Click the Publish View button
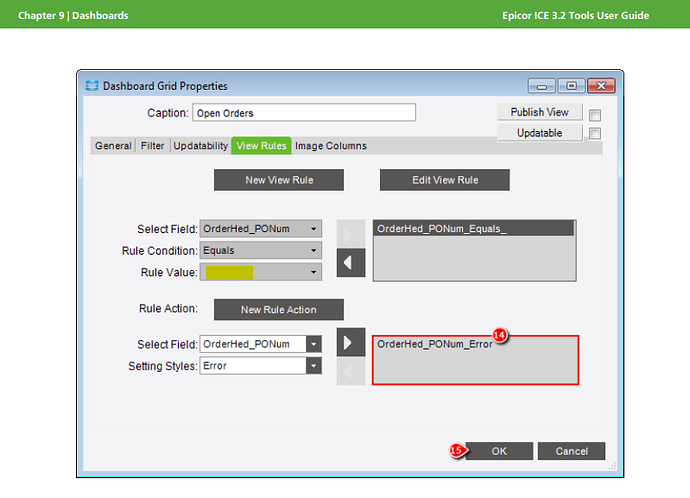This screenshot has width=690, height=498. pyautogui.click(x=540, y=112)
